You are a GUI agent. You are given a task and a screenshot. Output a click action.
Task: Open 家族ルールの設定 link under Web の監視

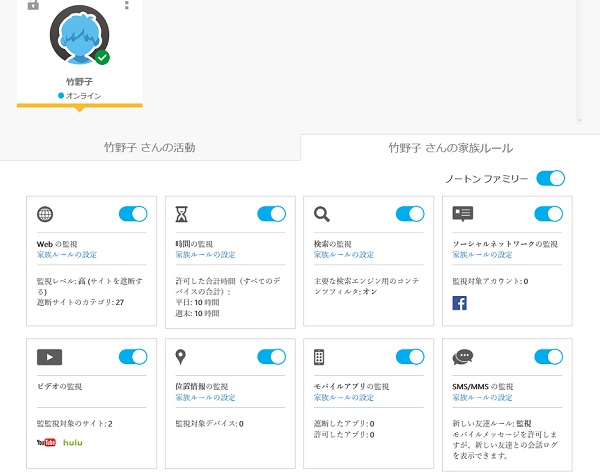pos(67,255)
